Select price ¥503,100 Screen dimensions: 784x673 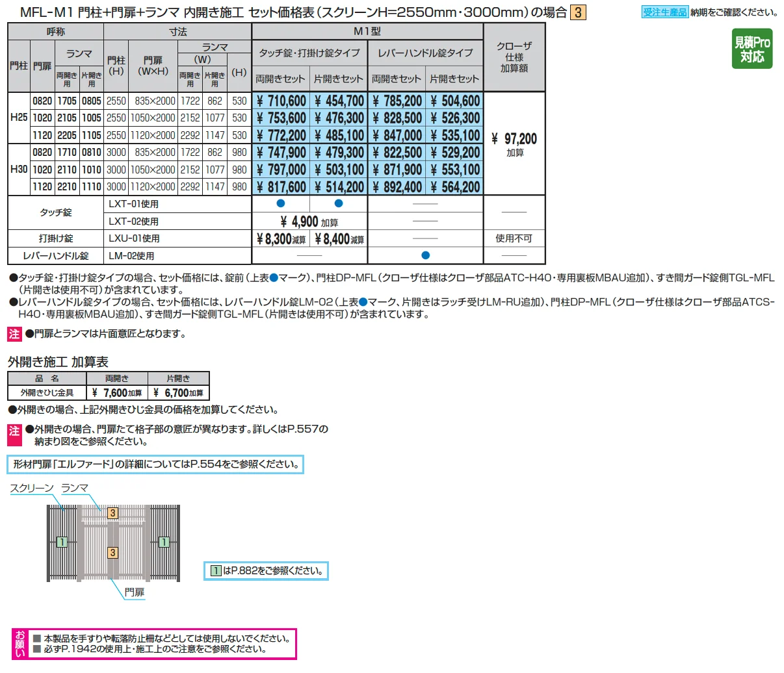339,169
